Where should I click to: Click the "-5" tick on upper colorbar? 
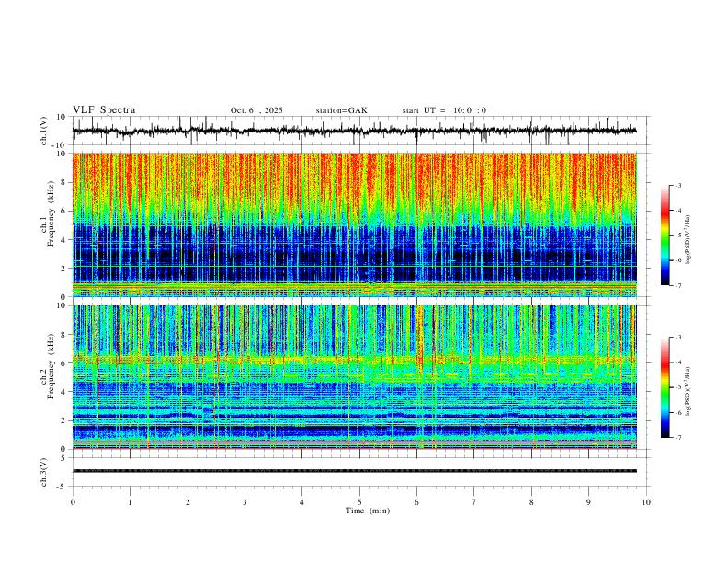point(677,236)
